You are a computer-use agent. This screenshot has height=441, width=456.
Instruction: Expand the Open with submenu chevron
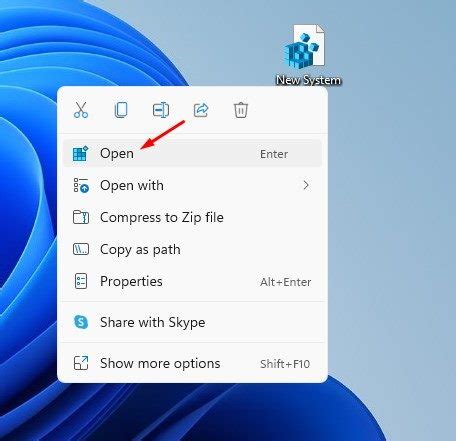point(306,185)
